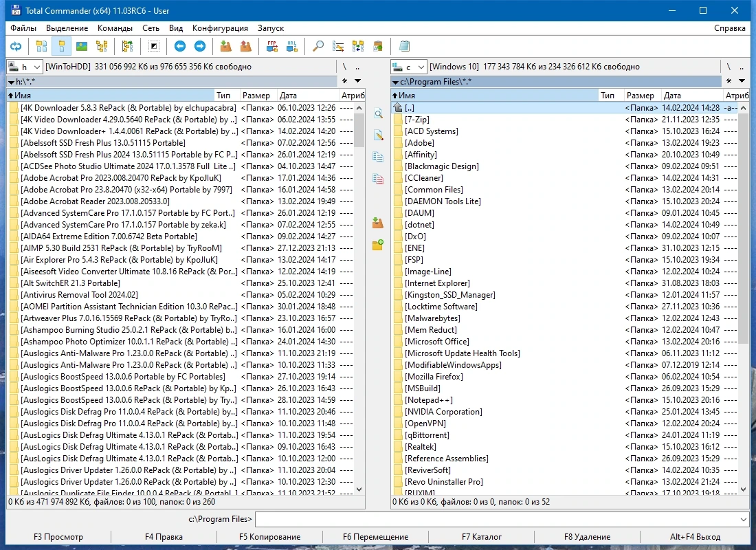756x550 pixels.
Task: Open the new FTP URL connection icon
Action: [x=291, y=46]
